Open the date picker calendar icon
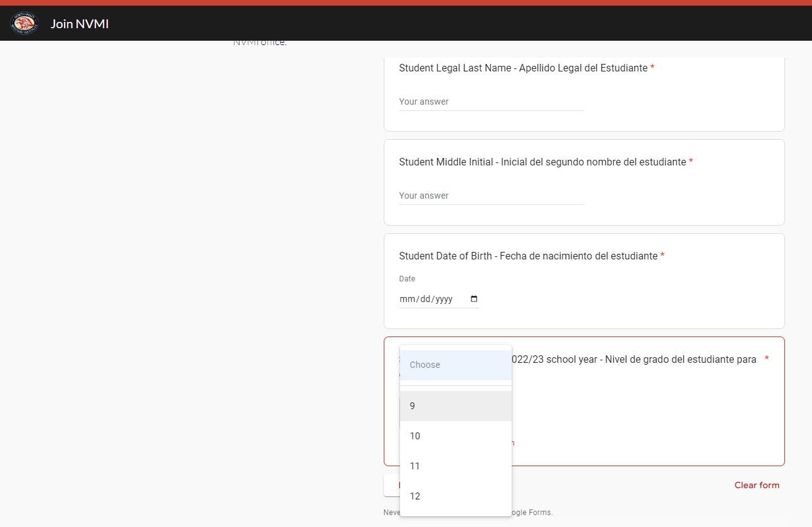 (474, 299)
